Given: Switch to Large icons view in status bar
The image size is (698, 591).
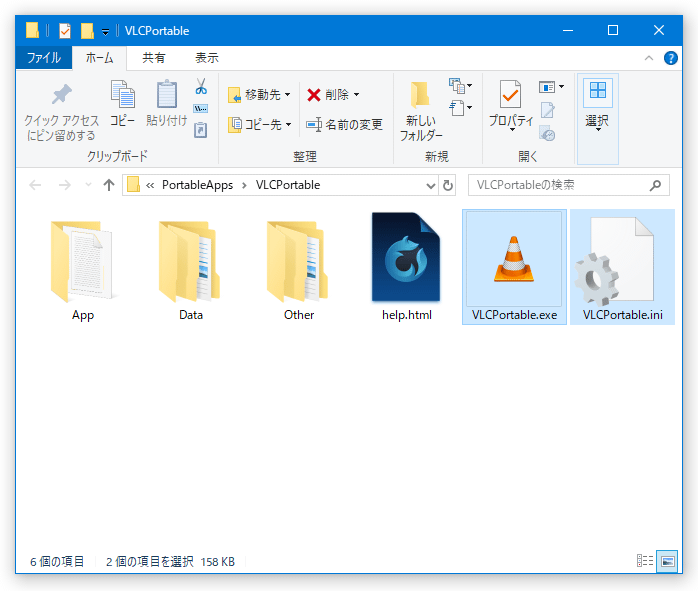Looking at the screenshot, I should click(667, 561).
